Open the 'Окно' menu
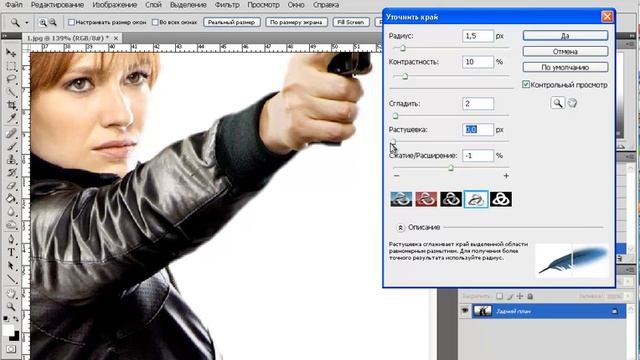 tap(296, 5)
